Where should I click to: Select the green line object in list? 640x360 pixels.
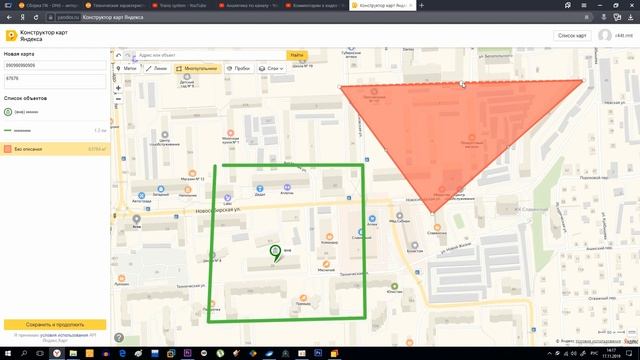point(55,131)
